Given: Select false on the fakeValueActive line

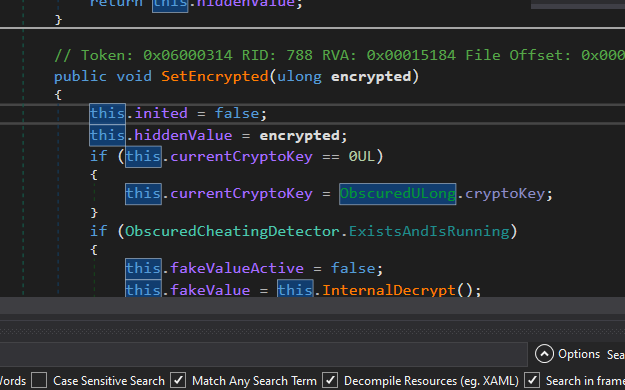Looking at the screenshot, I should click(x=353, y=268).
